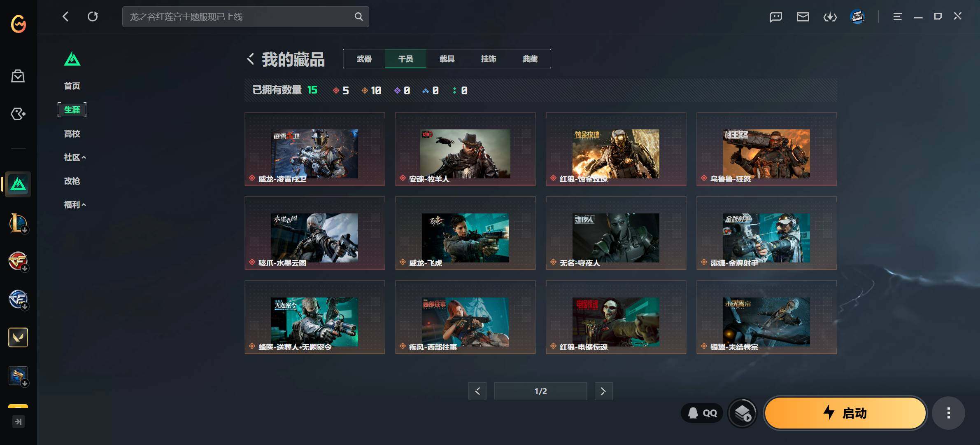The width and height of the screenshot is (980, 445).
Task: Open the Valorant icon in sidebar
Action: pos(18,337)
